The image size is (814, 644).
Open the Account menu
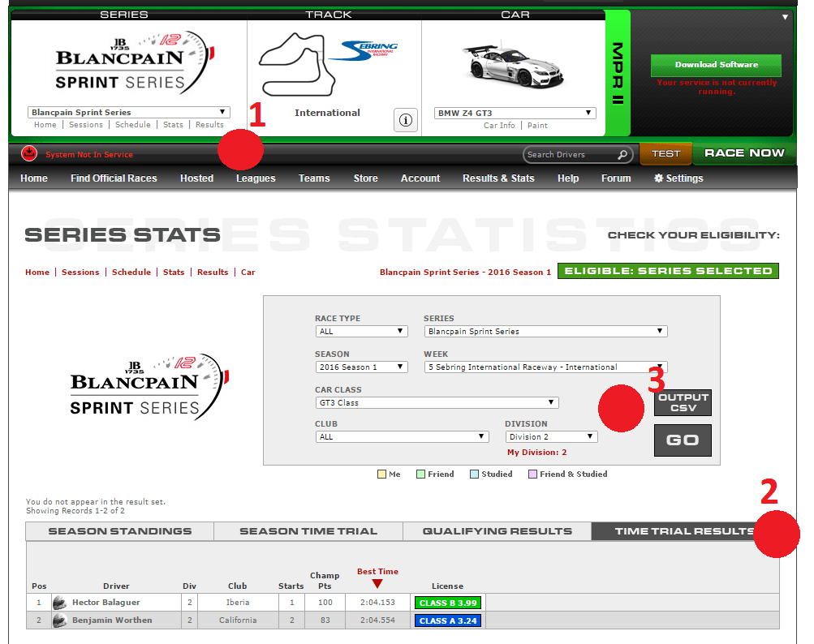point(420,178)
